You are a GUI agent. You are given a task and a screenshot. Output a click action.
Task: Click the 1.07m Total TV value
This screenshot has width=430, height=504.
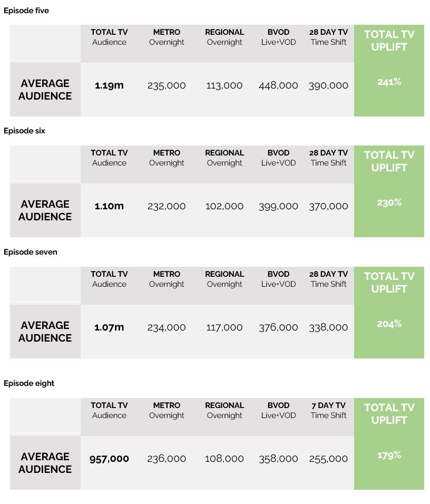pyautogui.click(x=109, y=327)
